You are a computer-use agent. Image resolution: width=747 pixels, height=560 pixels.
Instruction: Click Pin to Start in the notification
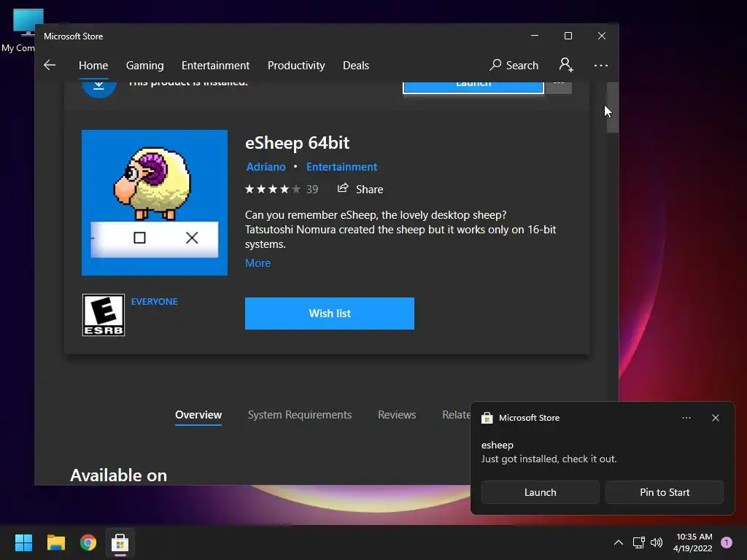[665, 492]
